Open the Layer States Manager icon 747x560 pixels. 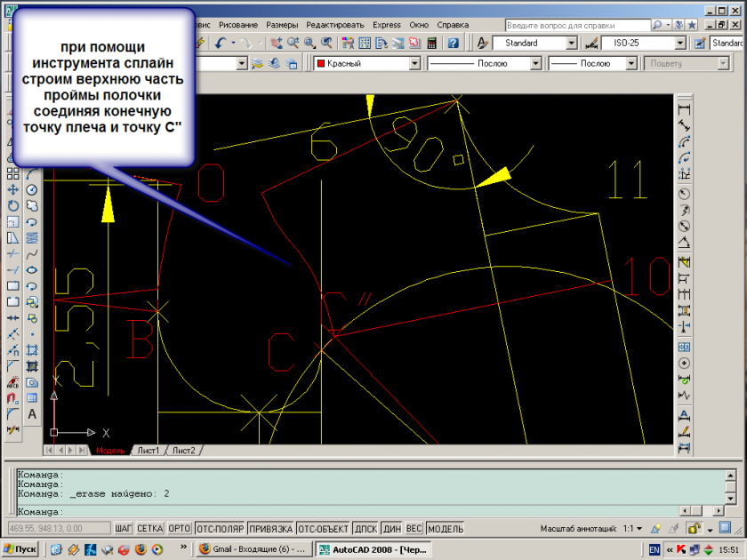(292, 63)
